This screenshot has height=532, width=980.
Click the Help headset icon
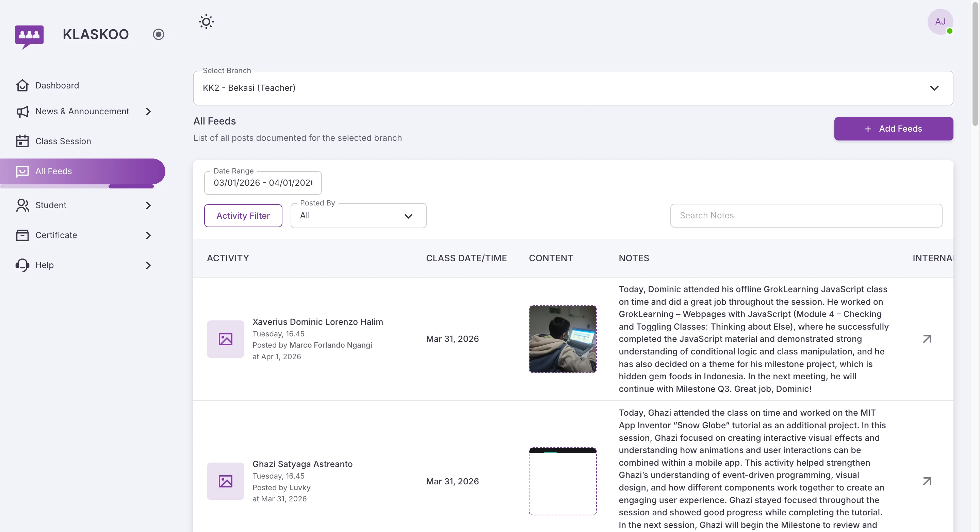22,265
